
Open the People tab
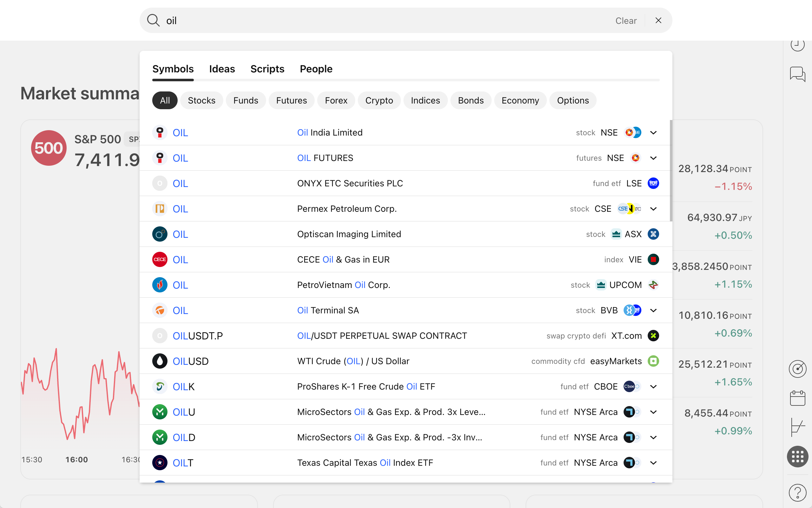(x=316, y=69)
